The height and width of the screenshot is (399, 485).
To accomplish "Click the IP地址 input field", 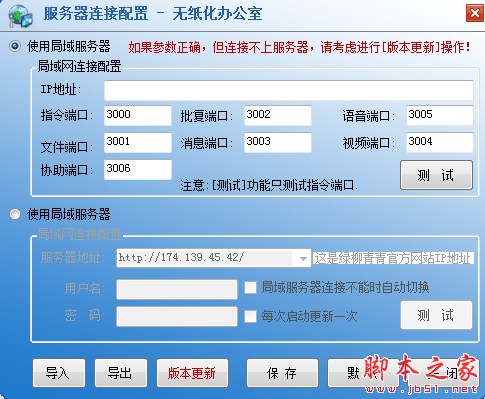I will [289, 90].
